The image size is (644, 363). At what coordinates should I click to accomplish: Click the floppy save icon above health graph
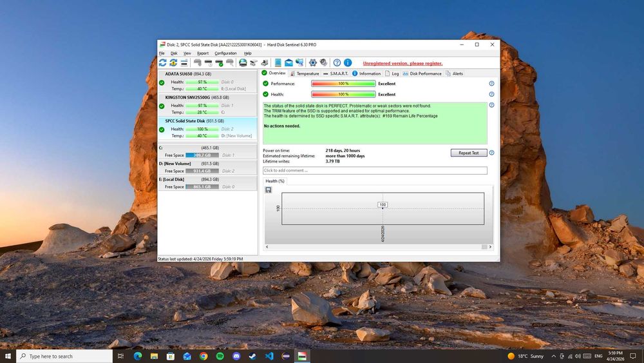coord(268,190)
